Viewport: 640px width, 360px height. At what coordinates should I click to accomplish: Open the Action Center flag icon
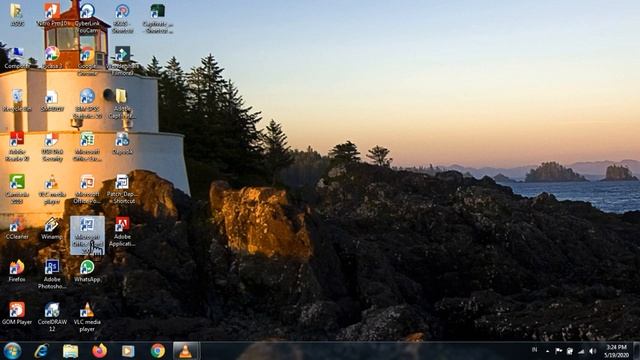(558, 351)
